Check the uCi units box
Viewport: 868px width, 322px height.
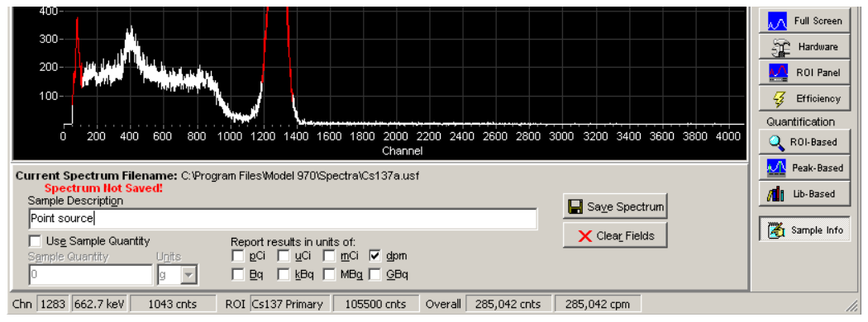pyautogui.click(x=284, y=256)
